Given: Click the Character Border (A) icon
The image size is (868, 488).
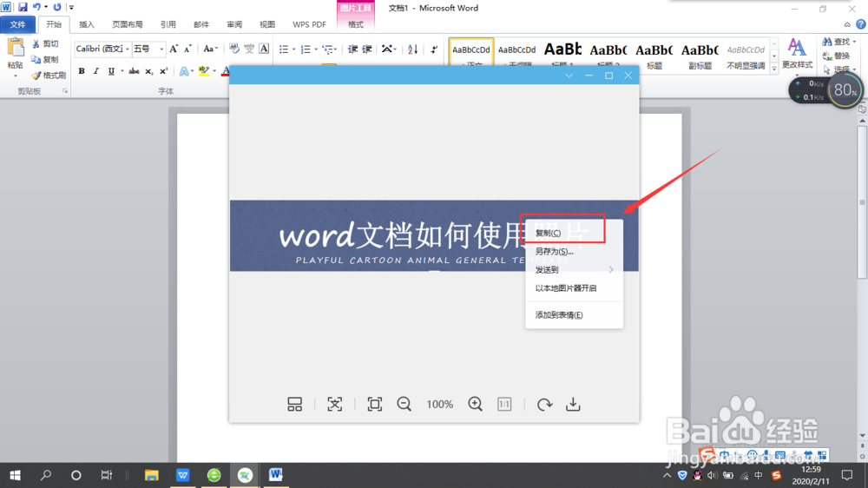Looking at the screenshot, I should 264,49.
